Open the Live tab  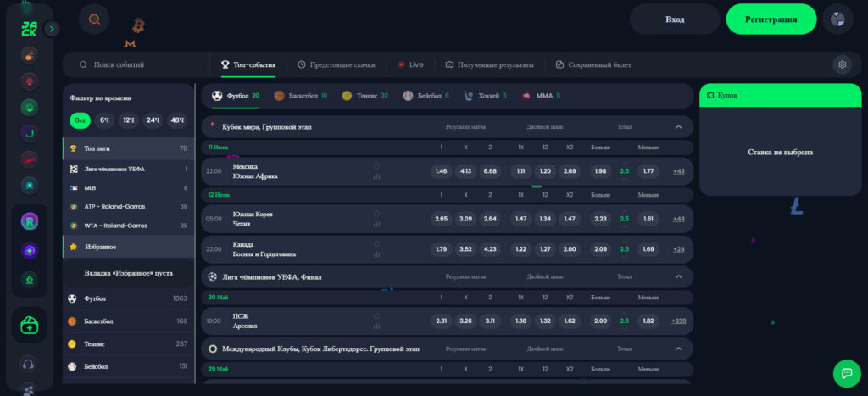410,64
